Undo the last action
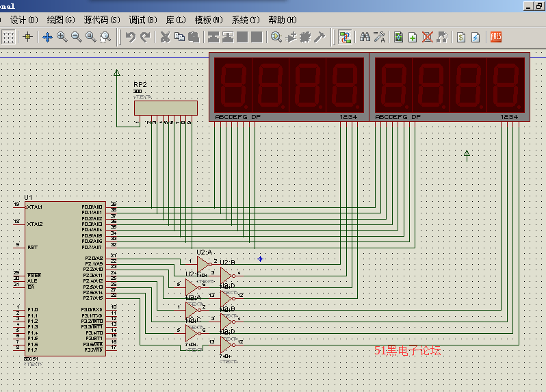Image resolution: width=546 pixels, height=392 pixels. point(131,37)
